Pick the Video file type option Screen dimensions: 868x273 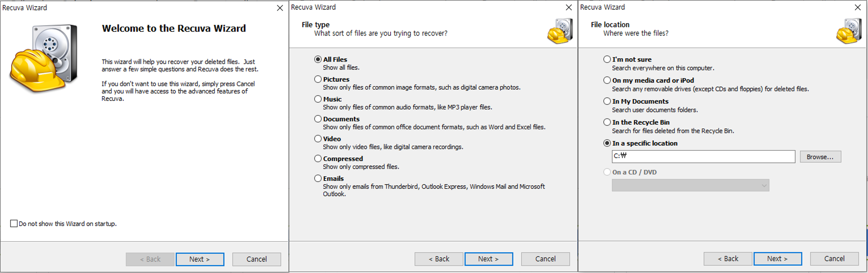[x=318, y=139]
